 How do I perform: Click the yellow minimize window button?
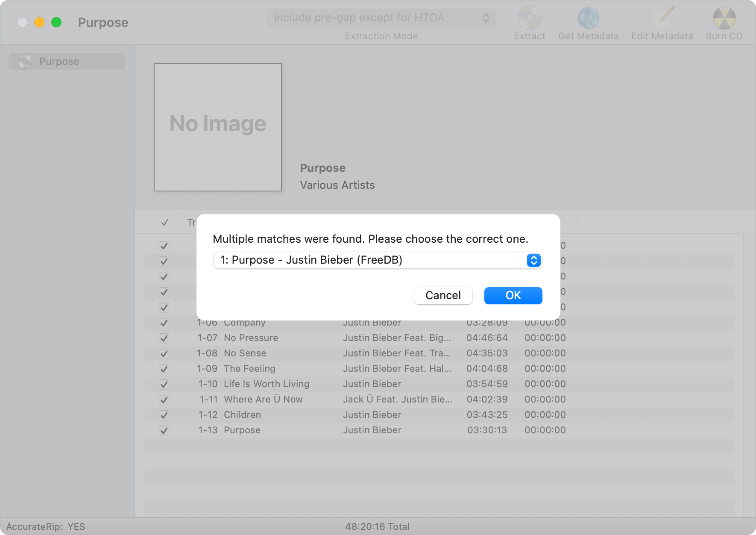(x=39, y=22)
